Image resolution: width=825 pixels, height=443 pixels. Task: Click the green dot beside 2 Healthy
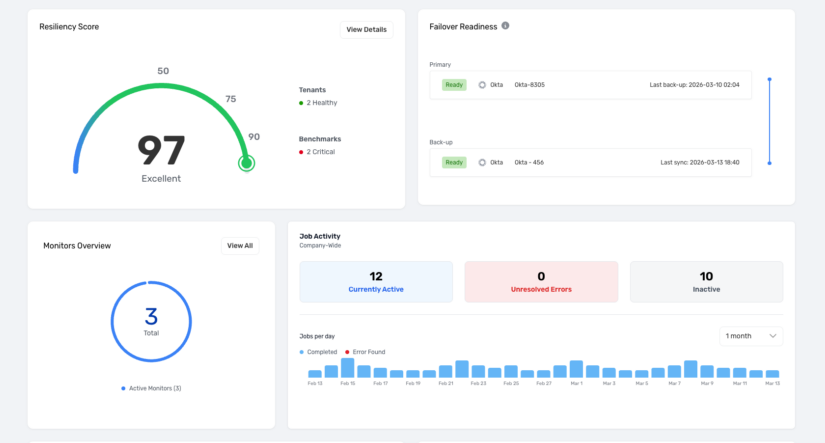pos(301,103)
